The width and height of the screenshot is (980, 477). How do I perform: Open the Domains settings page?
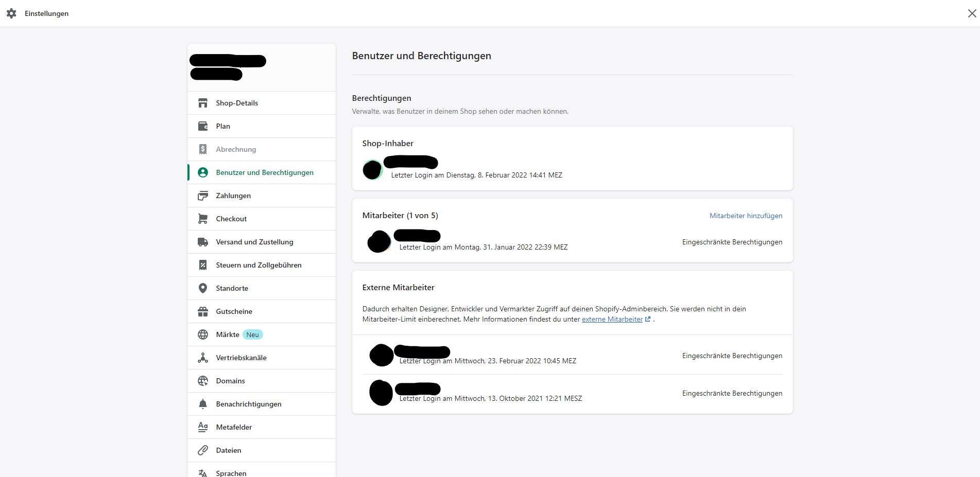(230, 381)
